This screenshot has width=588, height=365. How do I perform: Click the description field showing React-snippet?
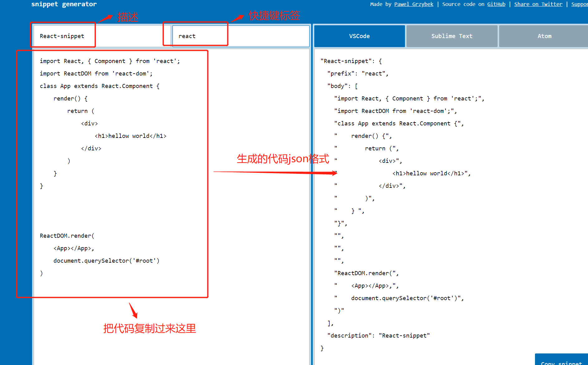pyautogui.click(x=94, y=36)
